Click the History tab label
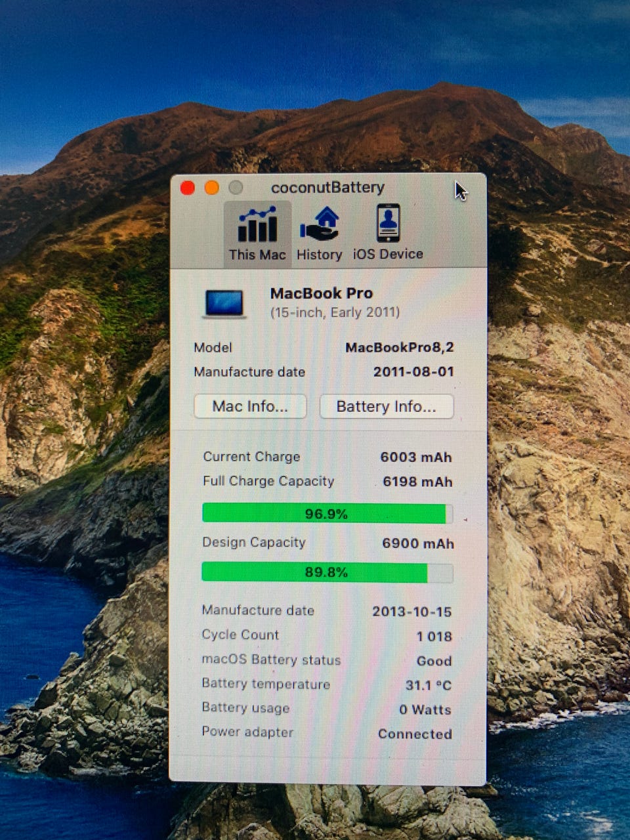 (320, 255)
